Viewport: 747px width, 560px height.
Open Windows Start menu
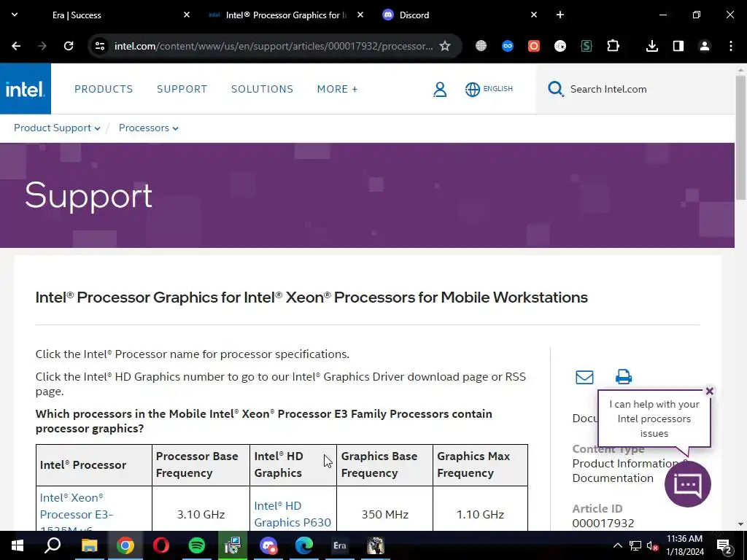pyautogui.click(x=18, y=545)
